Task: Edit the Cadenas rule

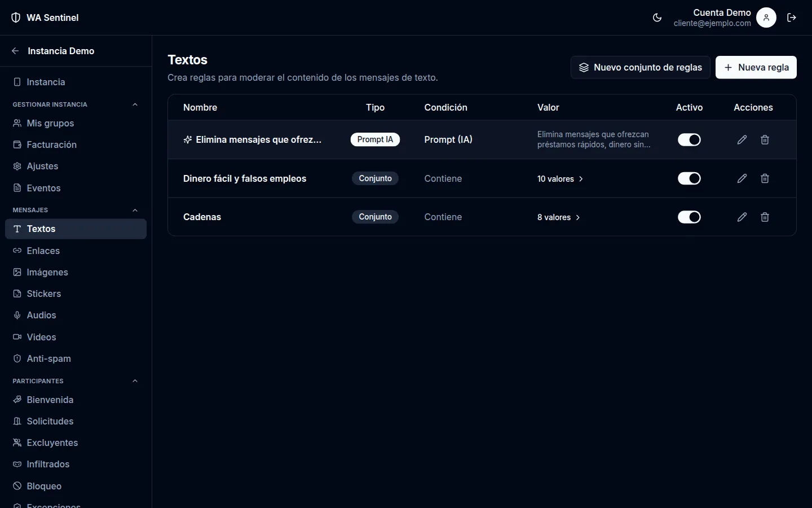Action: (x=742, y=217)
